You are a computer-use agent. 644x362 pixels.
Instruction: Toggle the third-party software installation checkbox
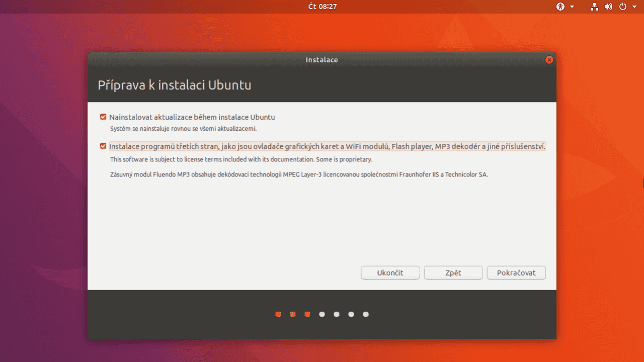pos(103,146)
